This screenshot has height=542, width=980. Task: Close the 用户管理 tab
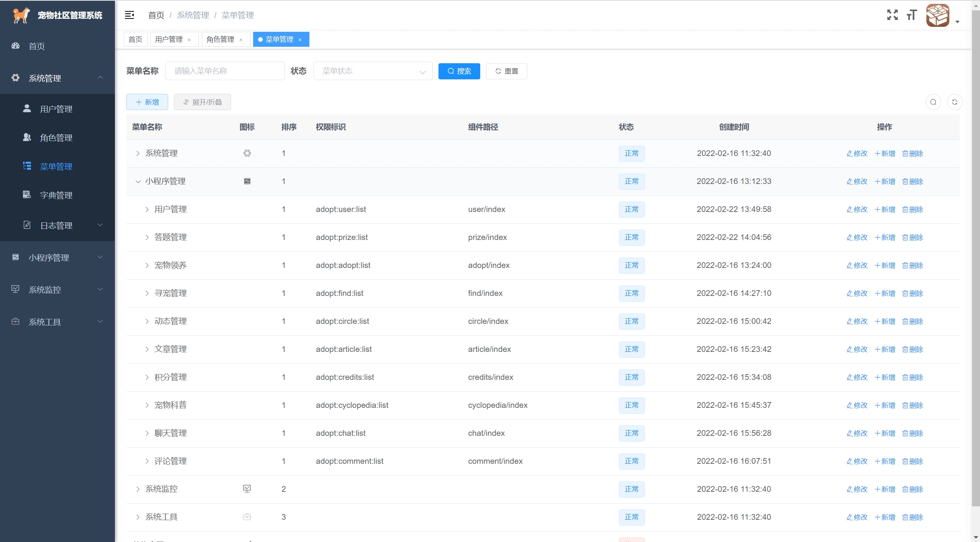pos(189,39)
